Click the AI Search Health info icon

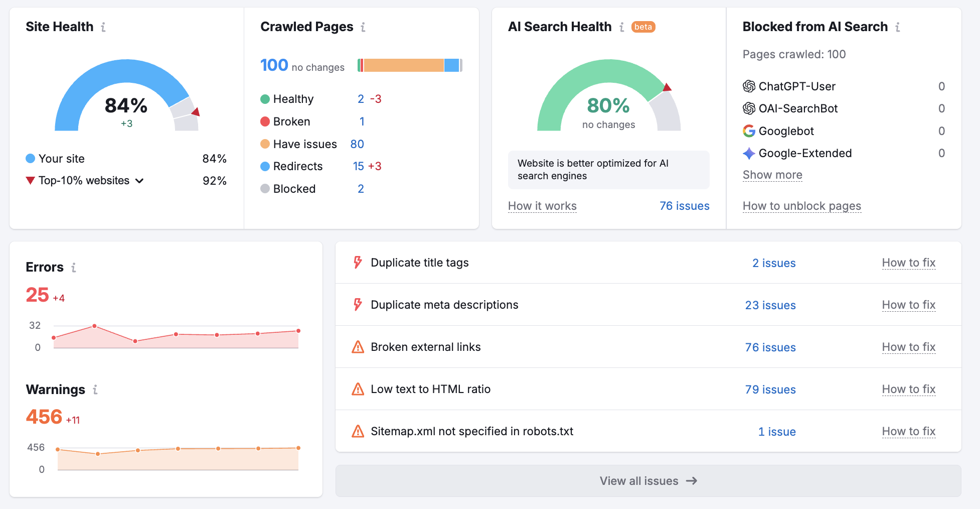622,27
